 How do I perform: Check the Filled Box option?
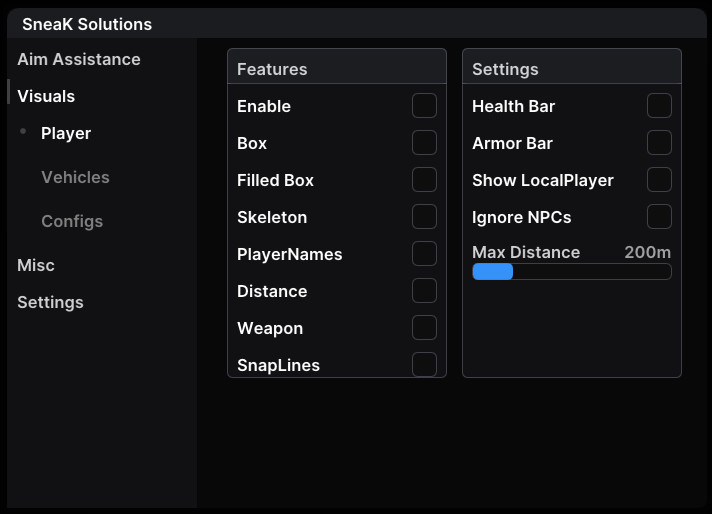pos(424,180)
